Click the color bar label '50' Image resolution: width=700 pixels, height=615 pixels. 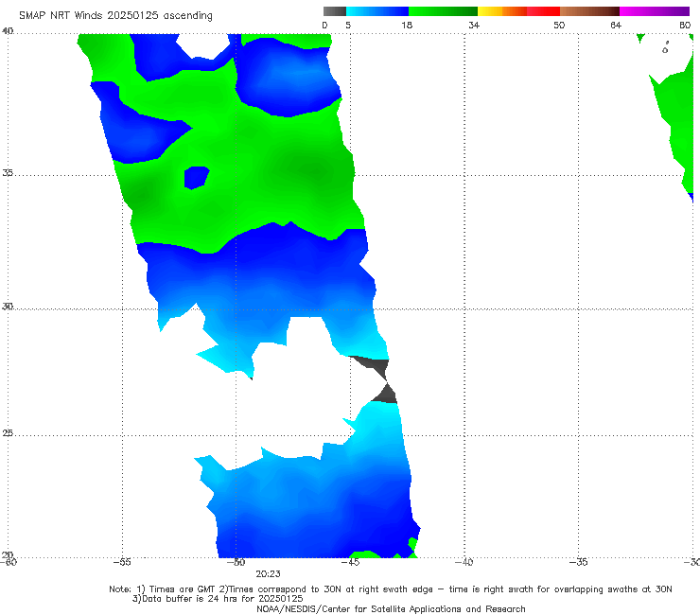(559, 25)
